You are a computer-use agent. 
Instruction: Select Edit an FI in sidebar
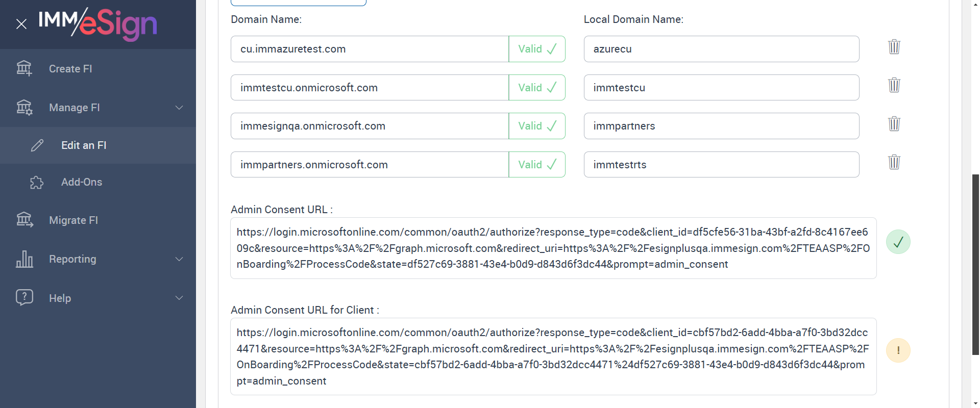tap(84, 145)
